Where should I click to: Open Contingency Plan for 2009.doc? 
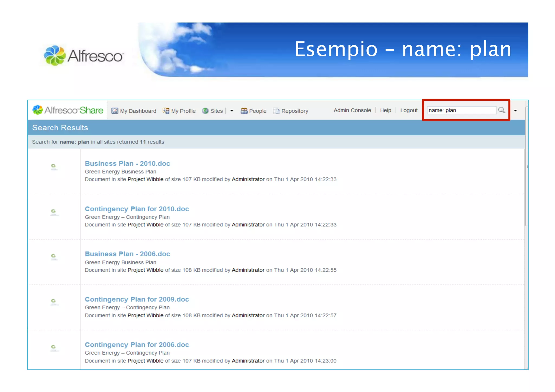137,299
